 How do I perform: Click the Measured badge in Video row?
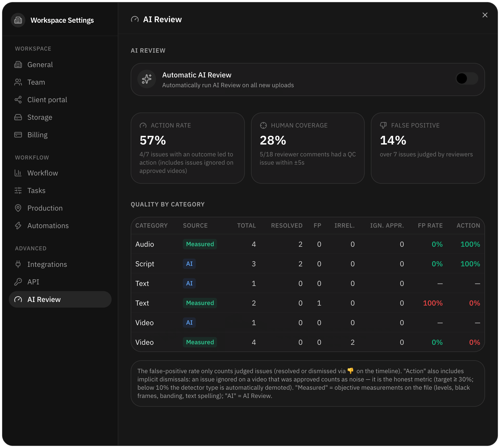(200, 342)
